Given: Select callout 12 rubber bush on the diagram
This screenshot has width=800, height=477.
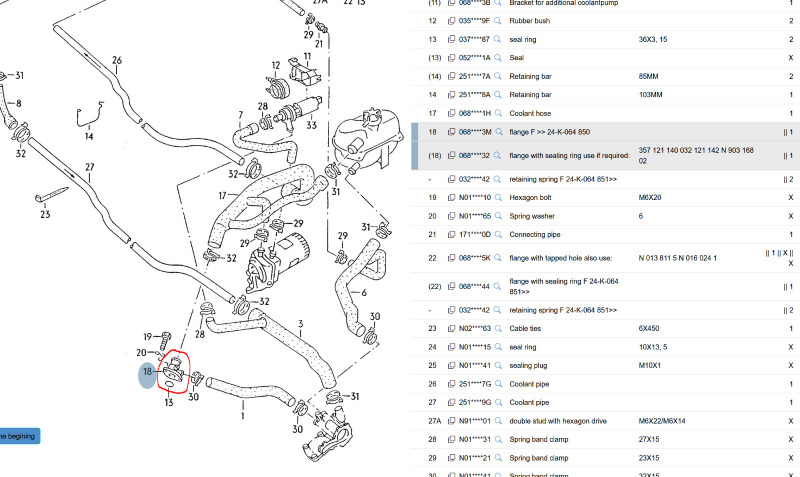Looking at the screenshot, I should click(276, 65).
